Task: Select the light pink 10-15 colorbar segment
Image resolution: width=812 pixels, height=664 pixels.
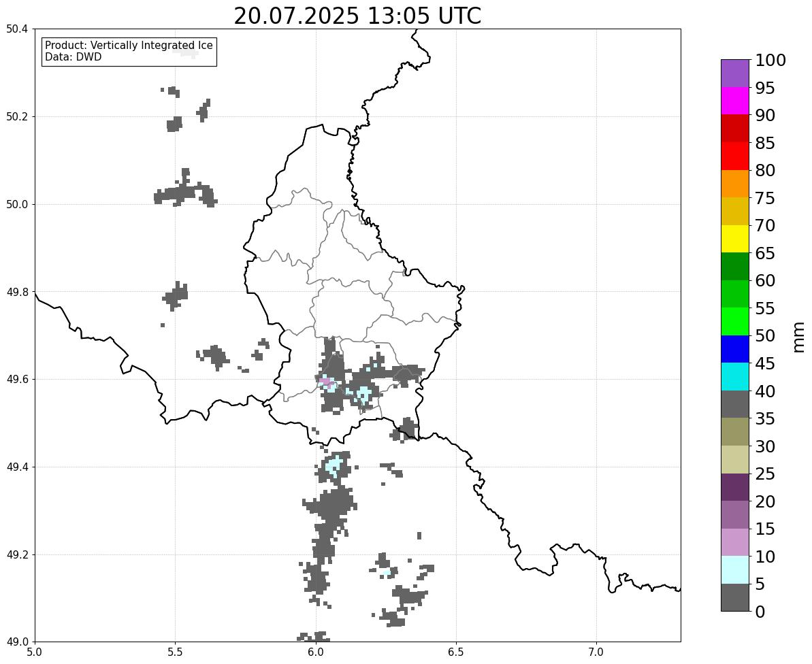Action: coord(735,542)
